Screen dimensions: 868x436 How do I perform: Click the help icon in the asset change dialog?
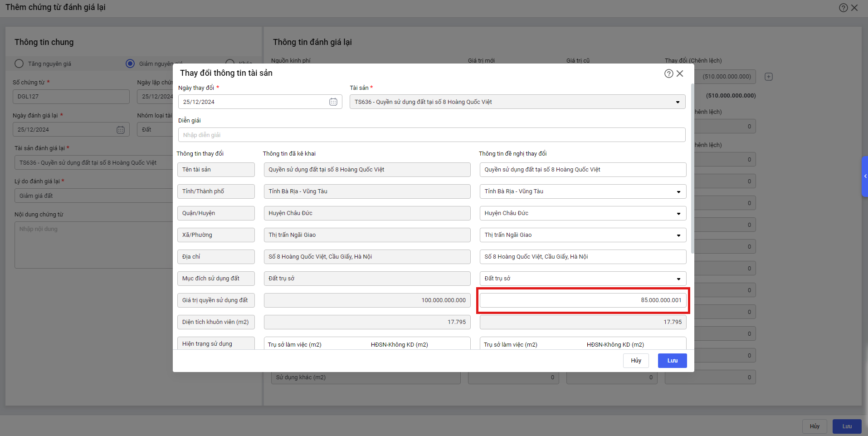668,73
